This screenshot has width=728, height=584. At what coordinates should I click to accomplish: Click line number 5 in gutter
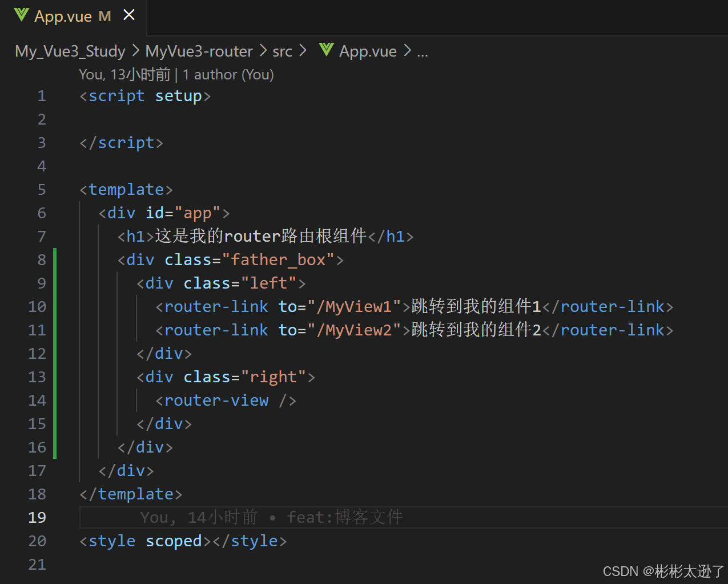(42, 190)
